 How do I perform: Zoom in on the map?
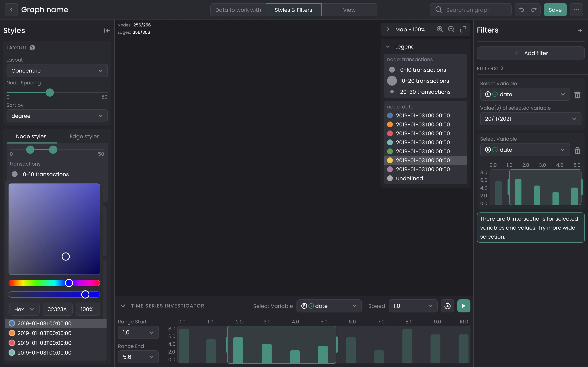point(440,29)
